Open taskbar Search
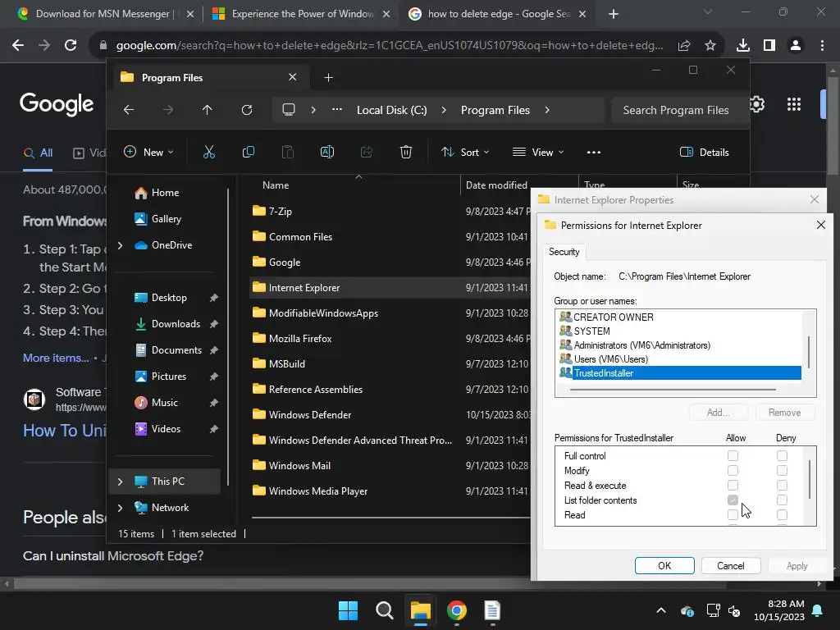 [x=384, y=610]
